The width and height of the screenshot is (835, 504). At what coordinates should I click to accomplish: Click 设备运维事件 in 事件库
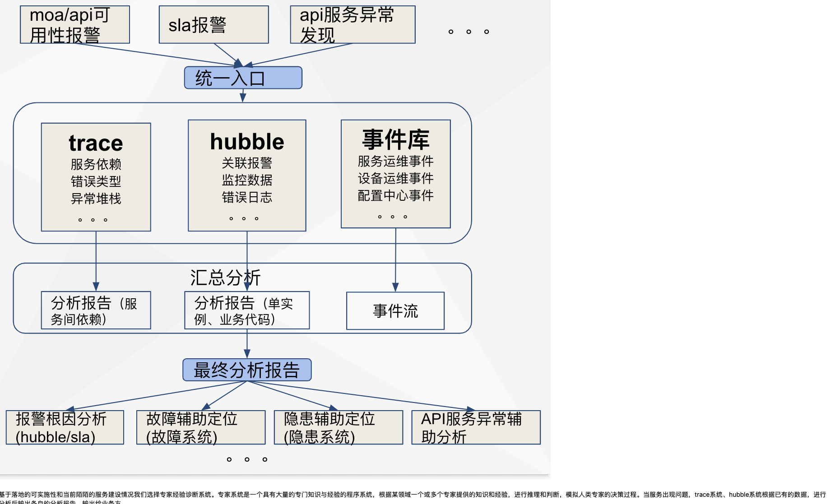click(396, 178)
